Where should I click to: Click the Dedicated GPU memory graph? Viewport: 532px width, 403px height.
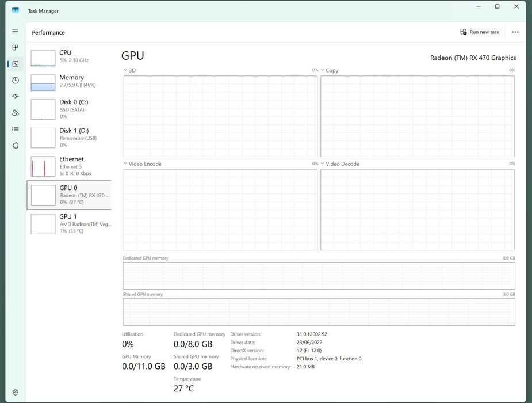point(319,276)
